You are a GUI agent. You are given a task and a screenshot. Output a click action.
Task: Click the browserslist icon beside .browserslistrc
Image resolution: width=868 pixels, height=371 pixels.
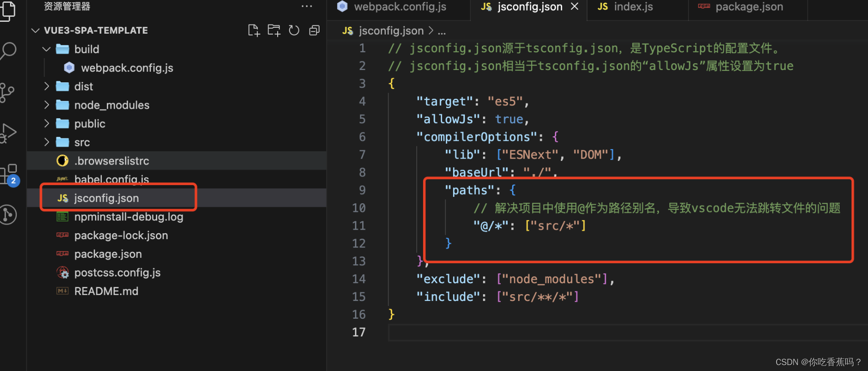click(62, 160)
